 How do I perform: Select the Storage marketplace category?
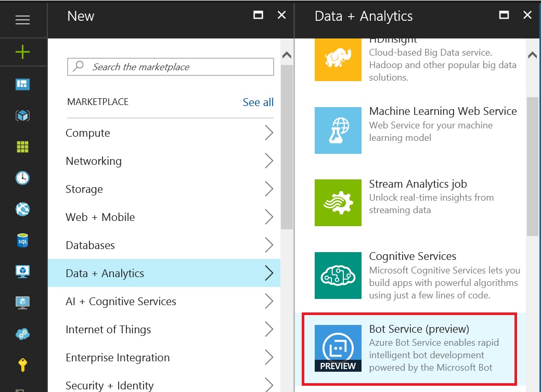(x=164, y=189)
